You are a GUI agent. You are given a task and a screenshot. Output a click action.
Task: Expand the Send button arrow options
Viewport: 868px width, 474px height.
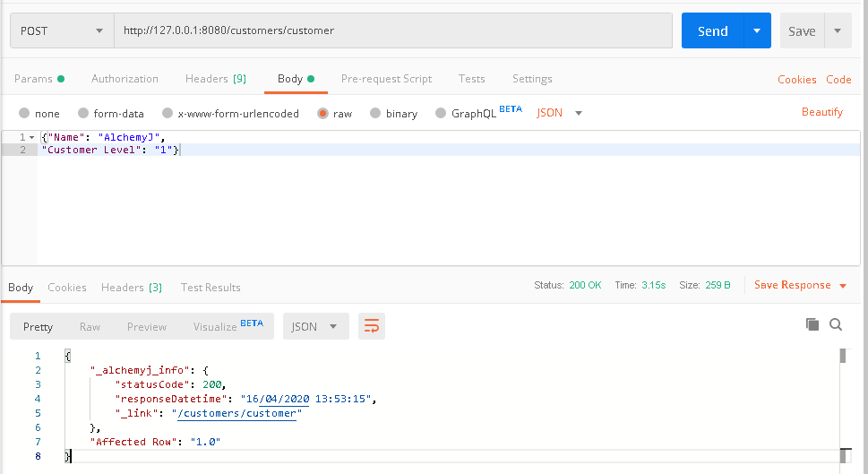757,30
